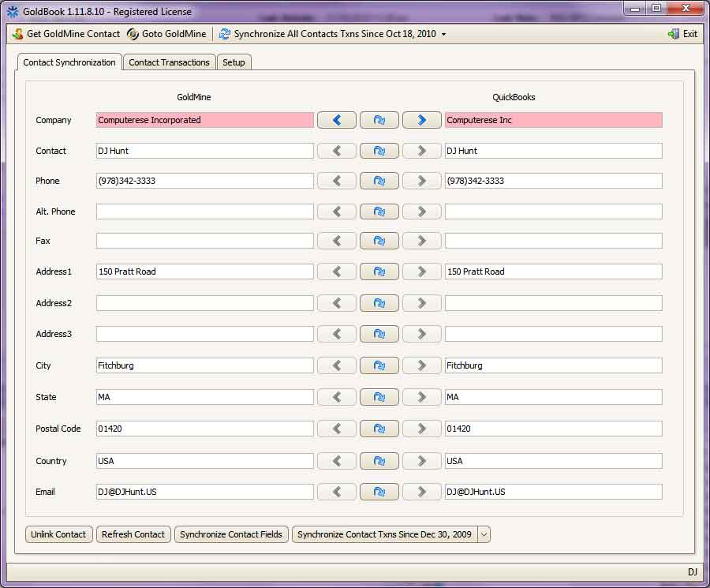Screen dimensions: 710x588
Task: Copy Company from QuickBooks to GoldMine (left arrow)
Action: 336,120
